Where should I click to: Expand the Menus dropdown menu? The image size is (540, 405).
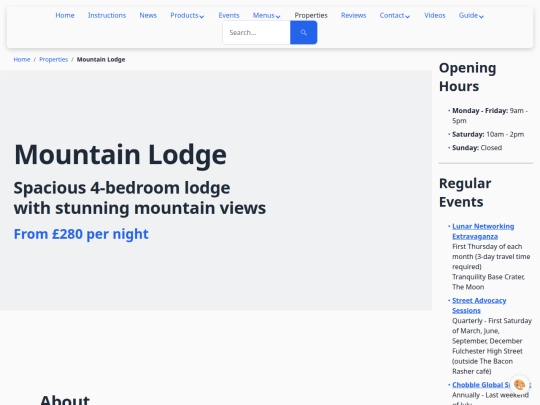point(266,15)
